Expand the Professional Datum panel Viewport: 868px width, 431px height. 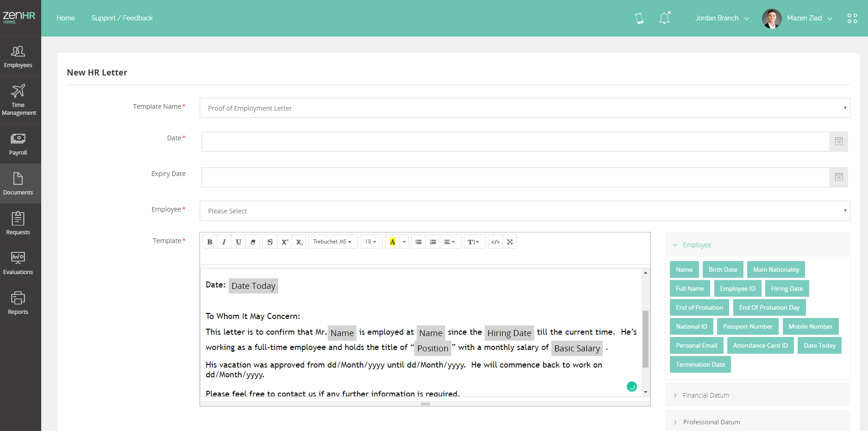(x=757, y=422)
